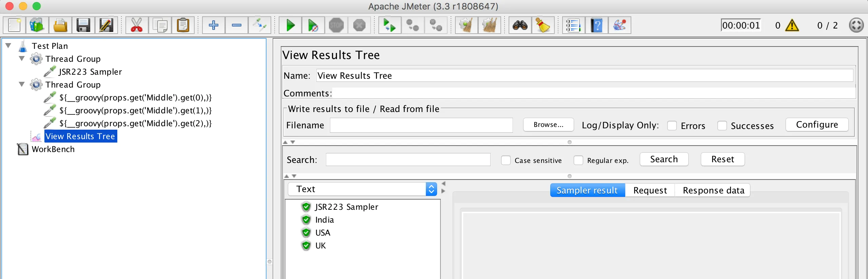This screenshot has height=279, width=868.
Task: Open the Text renderer dropdown
Action: coord(362,189)
